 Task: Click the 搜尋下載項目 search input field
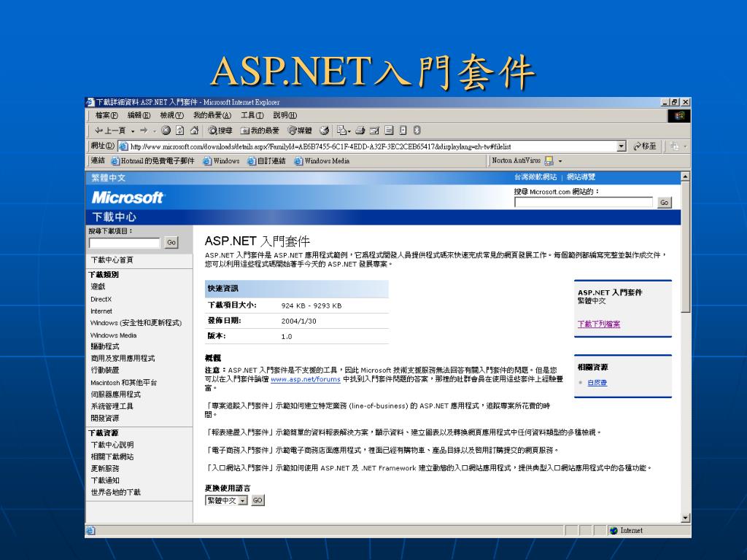(124, 243)
